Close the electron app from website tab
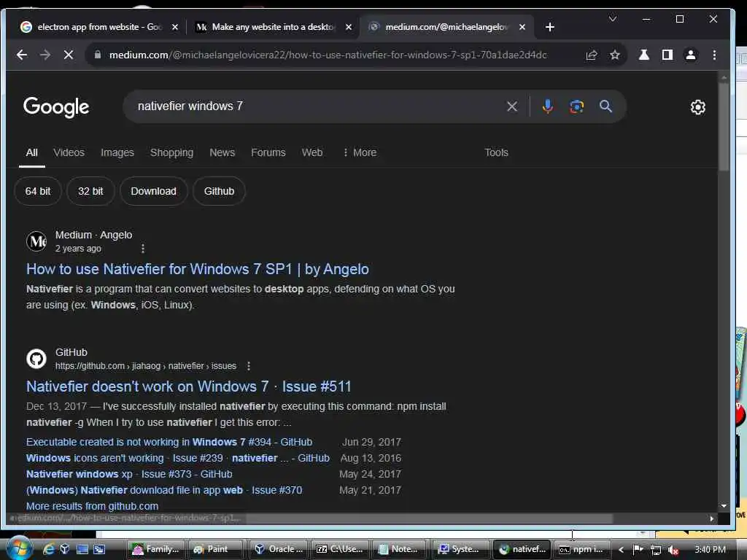 (175, 27)
